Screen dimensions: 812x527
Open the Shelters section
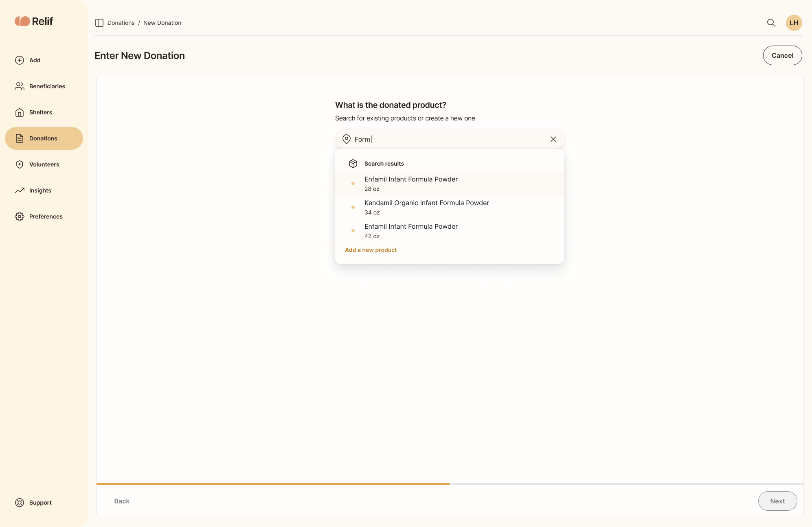(x=44, y=112)
